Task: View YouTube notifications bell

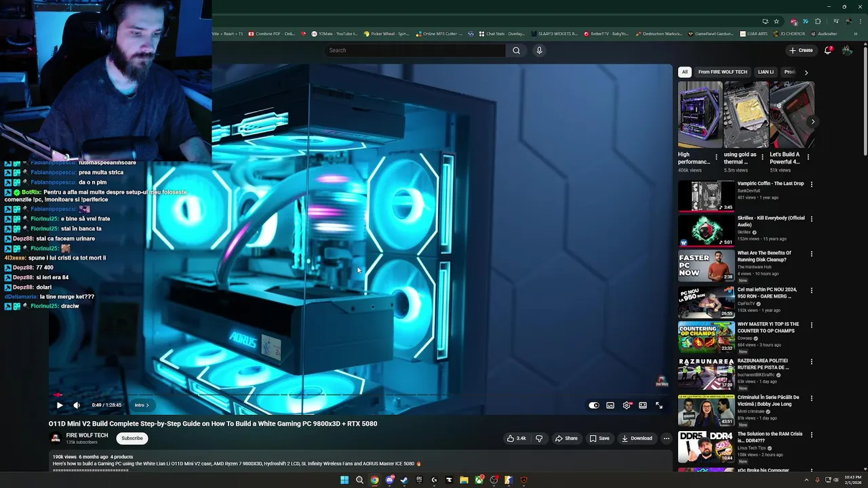Action: tap(828, 50)
